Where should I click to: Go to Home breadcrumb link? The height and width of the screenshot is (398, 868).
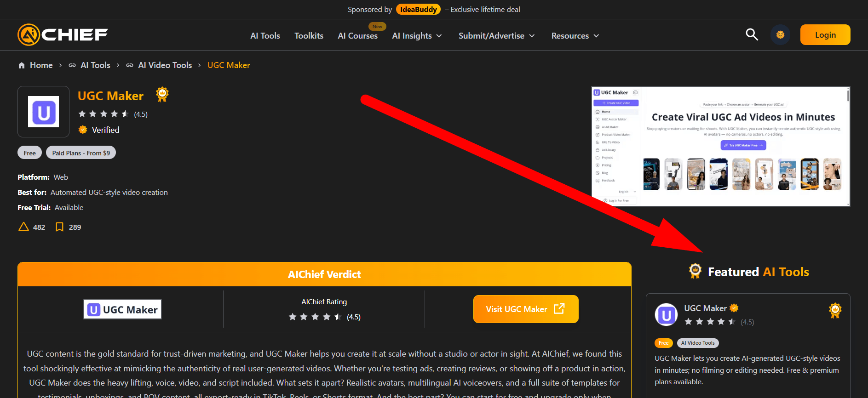[x=41, y=65]
